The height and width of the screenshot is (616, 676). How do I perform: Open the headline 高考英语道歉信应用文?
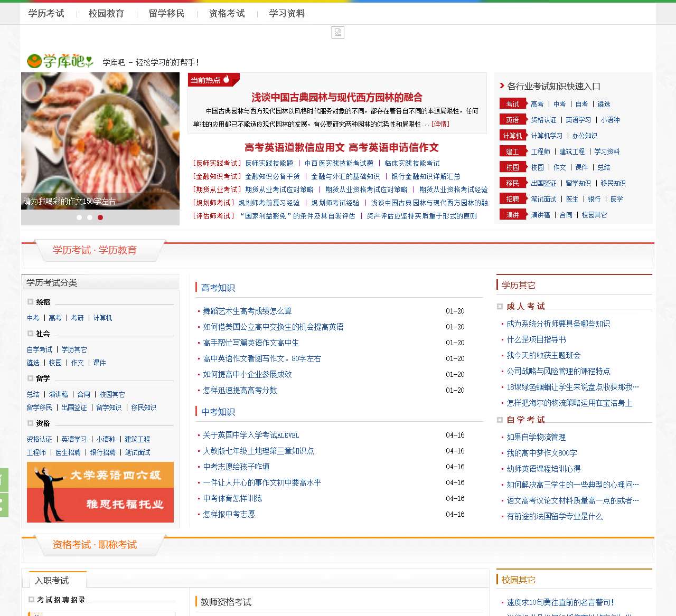click(x=295, y=147)
